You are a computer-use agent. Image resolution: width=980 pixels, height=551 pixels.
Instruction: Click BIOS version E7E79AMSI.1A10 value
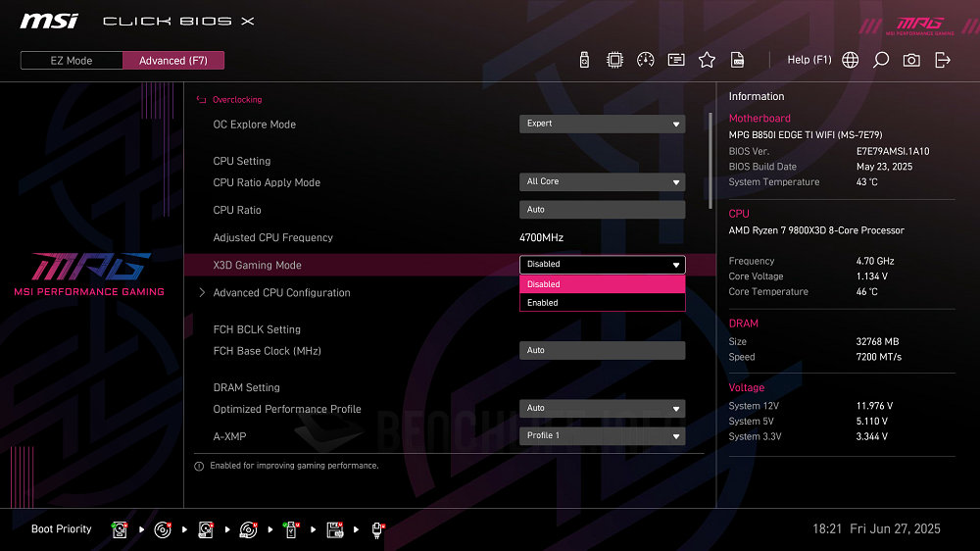click(893, 151)
